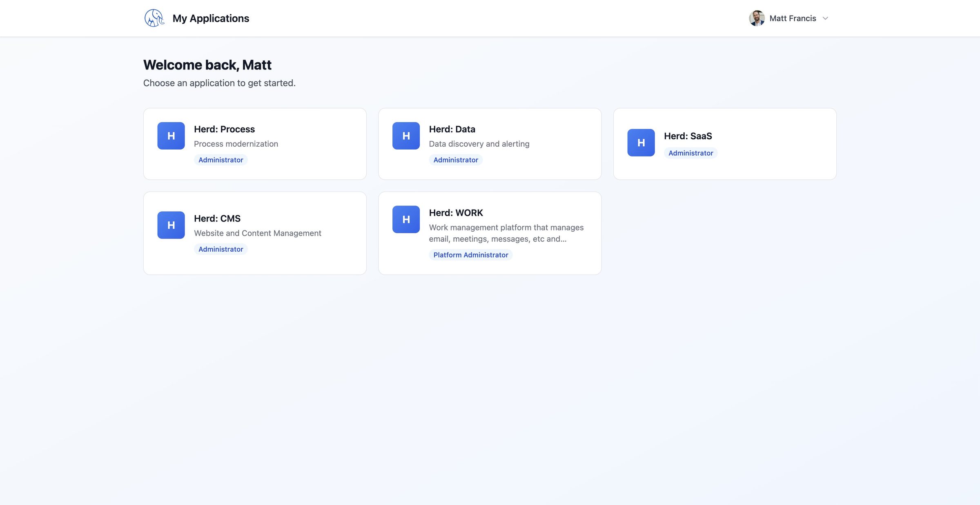Click the Herd: WORK H icon
980x505 pixels.
[x=406, y=219]
